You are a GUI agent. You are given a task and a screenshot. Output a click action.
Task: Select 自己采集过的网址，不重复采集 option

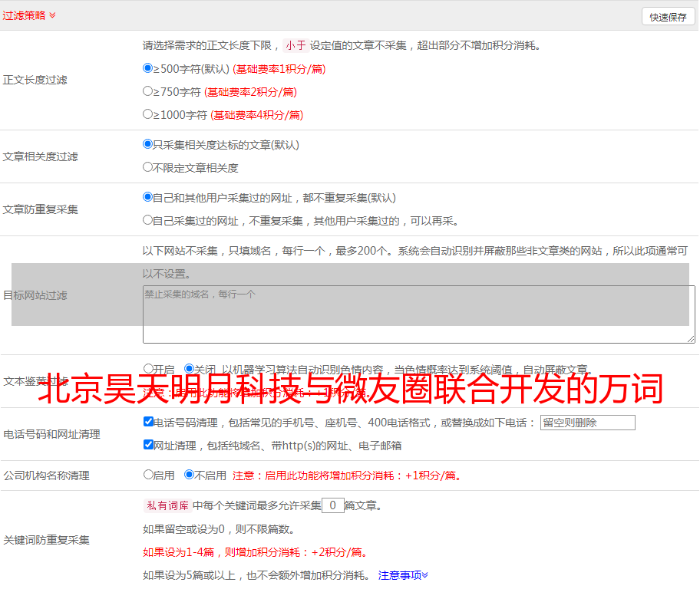(148, 220)
